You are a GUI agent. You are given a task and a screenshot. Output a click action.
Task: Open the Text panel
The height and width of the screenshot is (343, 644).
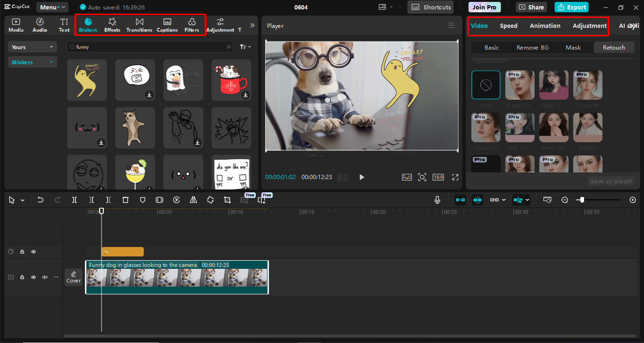pos(64,25)
